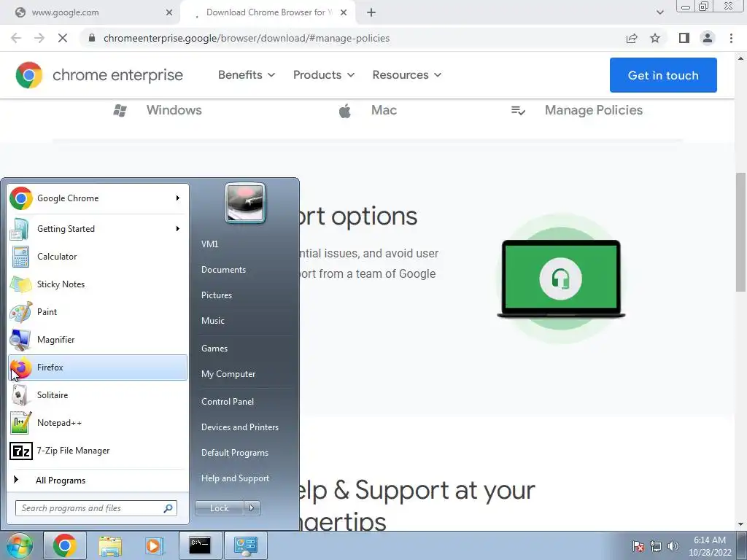Go back in Chrome browser
The height and width of the screenshot is (560, 747).
pos(16,38)
